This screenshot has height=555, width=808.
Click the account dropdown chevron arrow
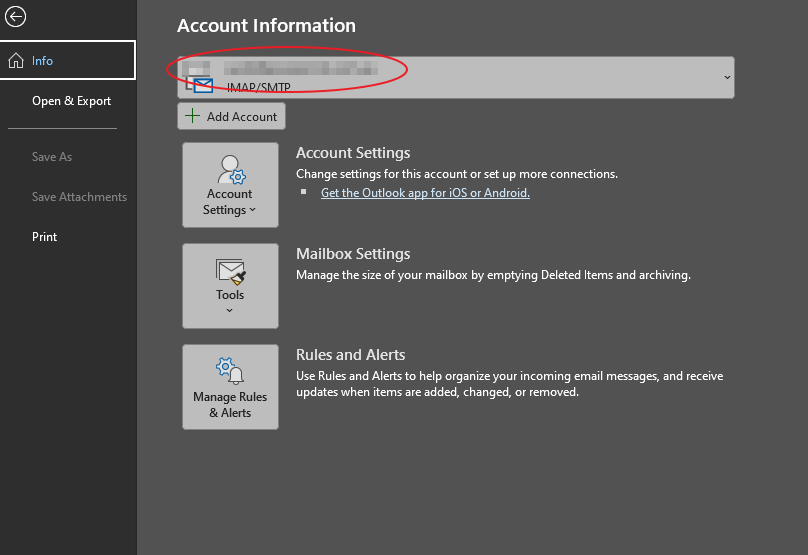click(x=727, y=77)
